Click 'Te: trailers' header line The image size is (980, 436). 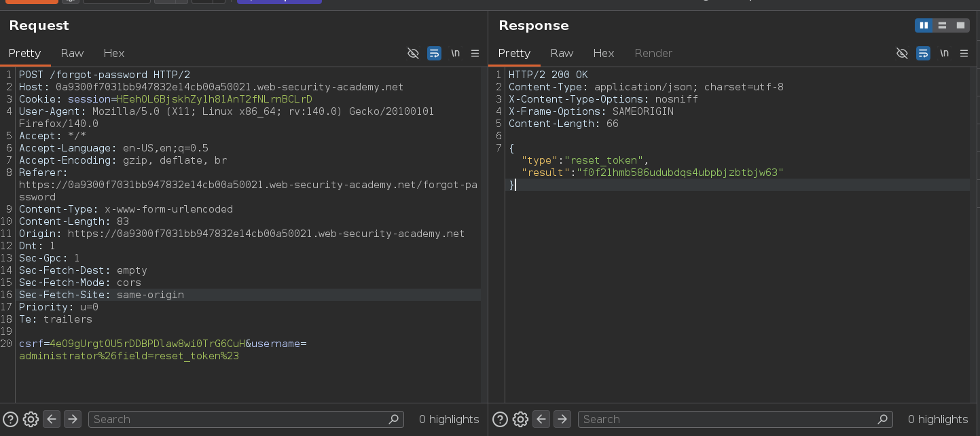pos(56,319)
